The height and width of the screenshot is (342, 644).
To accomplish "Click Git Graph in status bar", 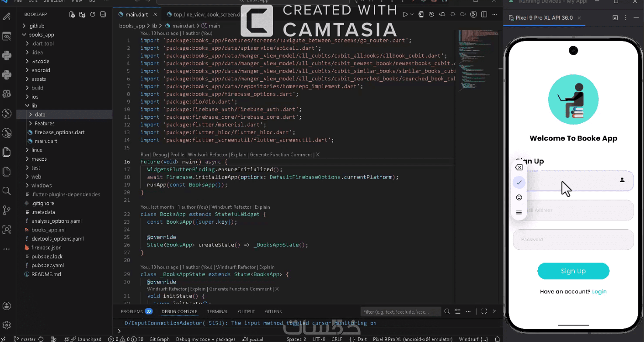I will tap(159, 339).
